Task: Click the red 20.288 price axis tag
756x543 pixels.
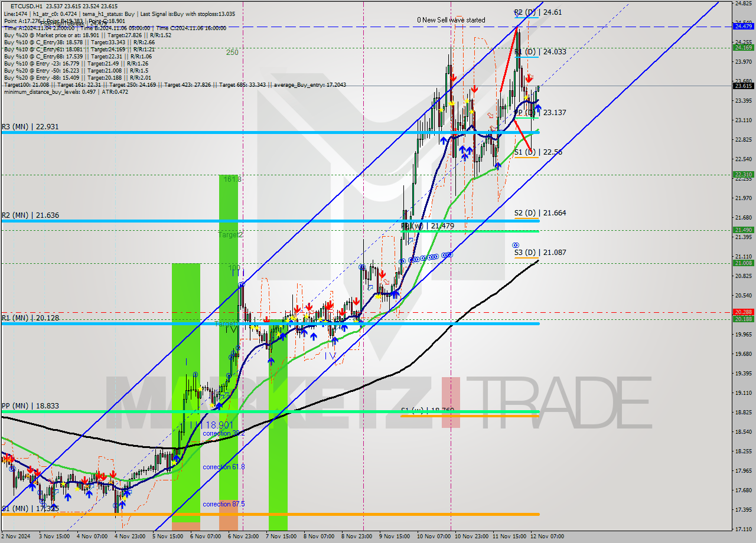Action: pos(743,312)
